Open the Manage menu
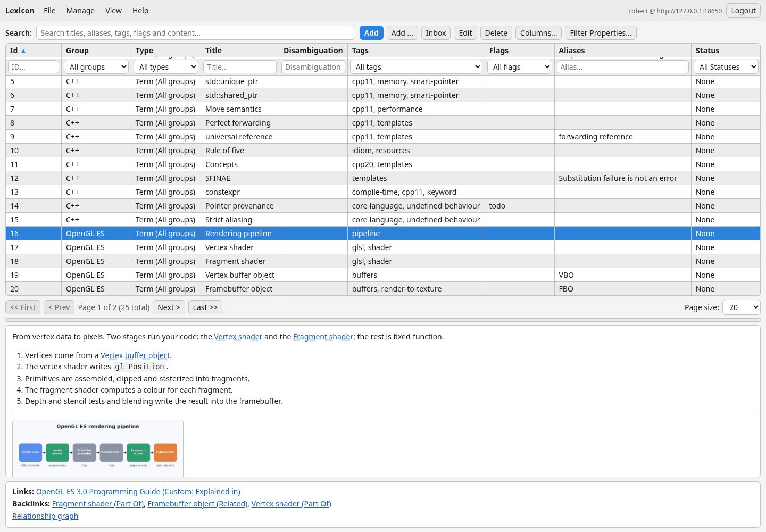This screenshot has width=766, height=532. (x=80, y=11)
